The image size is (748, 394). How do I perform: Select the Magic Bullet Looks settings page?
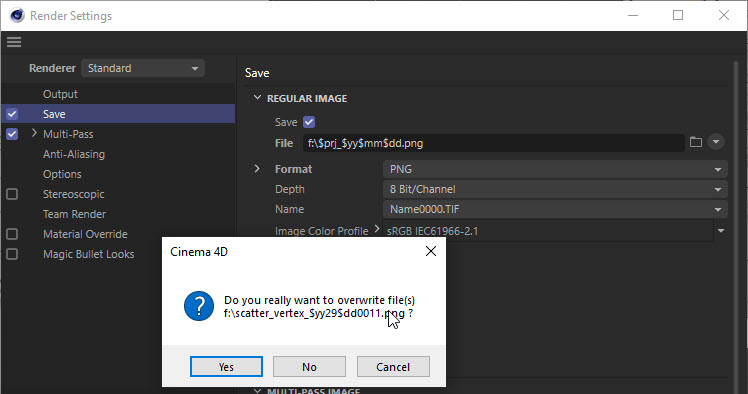click(x=89, y=254)
